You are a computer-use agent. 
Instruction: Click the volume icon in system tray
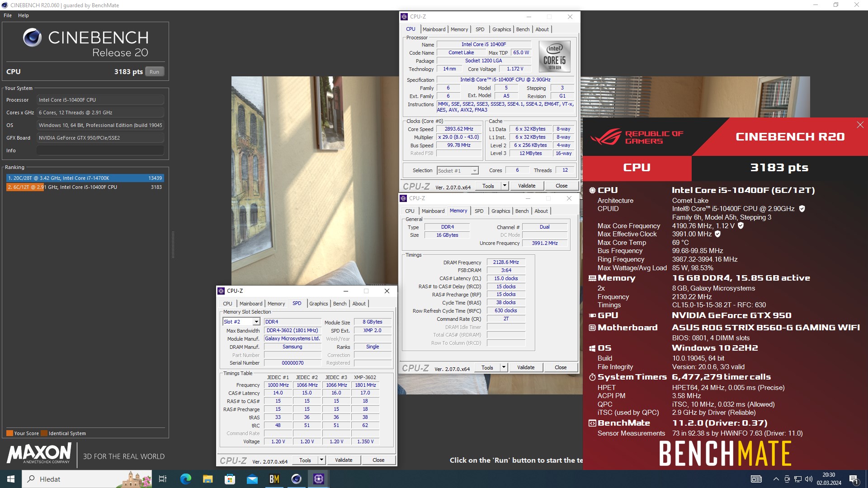point(809,479)
